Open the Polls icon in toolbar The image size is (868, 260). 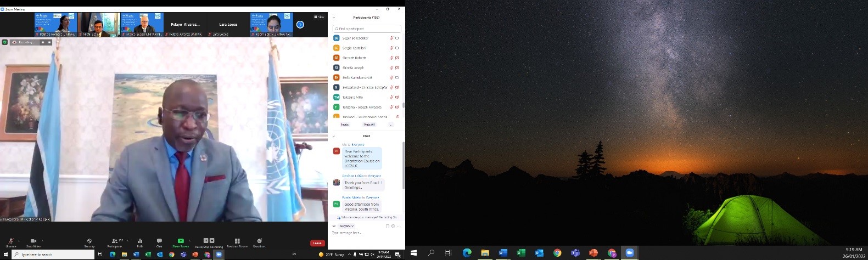click(x=139, y=242)
